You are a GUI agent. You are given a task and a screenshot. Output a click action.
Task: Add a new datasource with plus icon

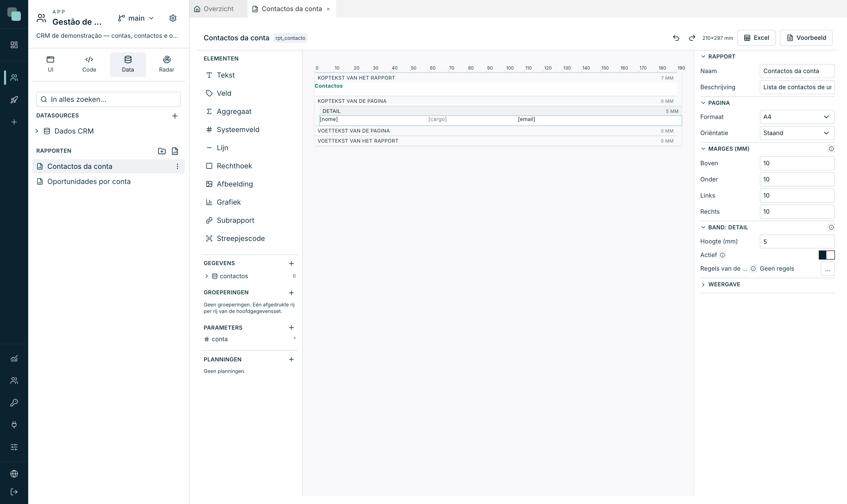tap(175, 116)
